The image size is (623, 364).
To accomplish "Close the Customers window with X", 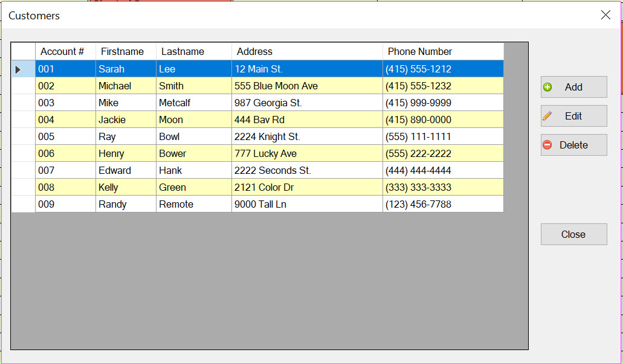I will [605, 15].
